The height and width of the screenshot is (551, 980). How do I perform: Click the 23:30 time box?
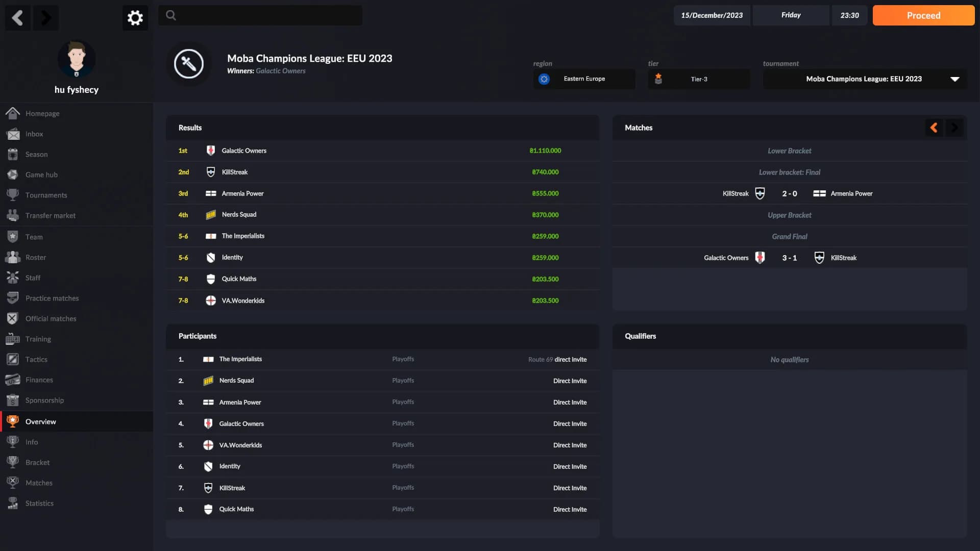[x=850, y=15]
